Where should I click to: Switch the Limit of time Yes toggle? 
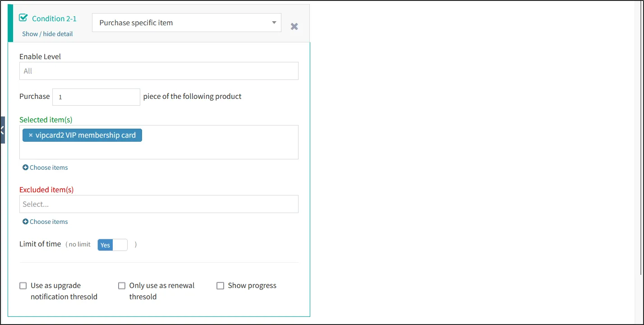pyautogui.click(x=112, y=245)
